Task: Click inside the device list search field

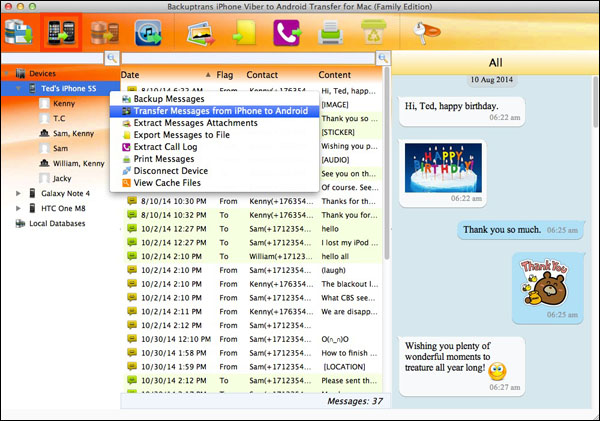Action: (x=53, y=58)
